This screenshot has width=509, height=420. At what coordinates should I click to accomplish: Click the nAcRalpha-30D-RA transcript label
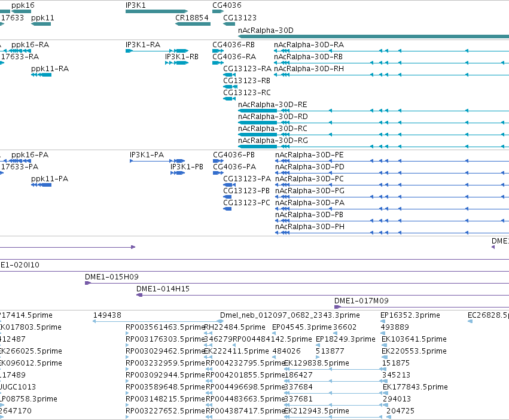(309, 45)
